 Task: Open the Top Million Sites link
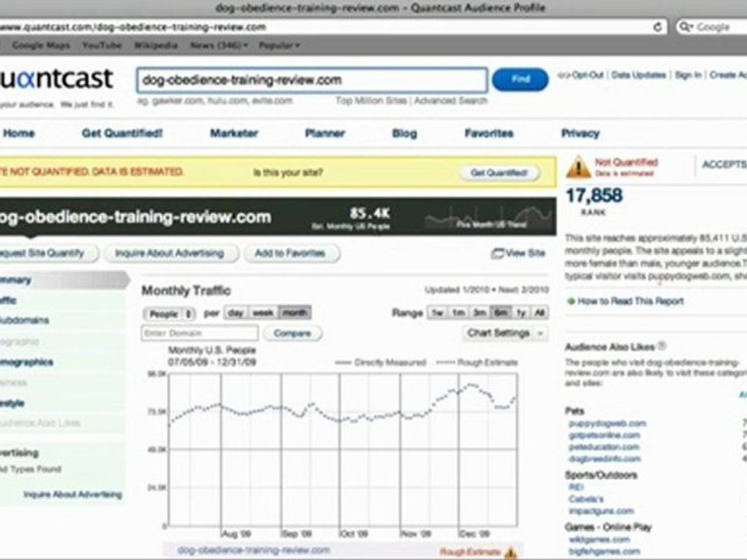(x=371, y=100)
